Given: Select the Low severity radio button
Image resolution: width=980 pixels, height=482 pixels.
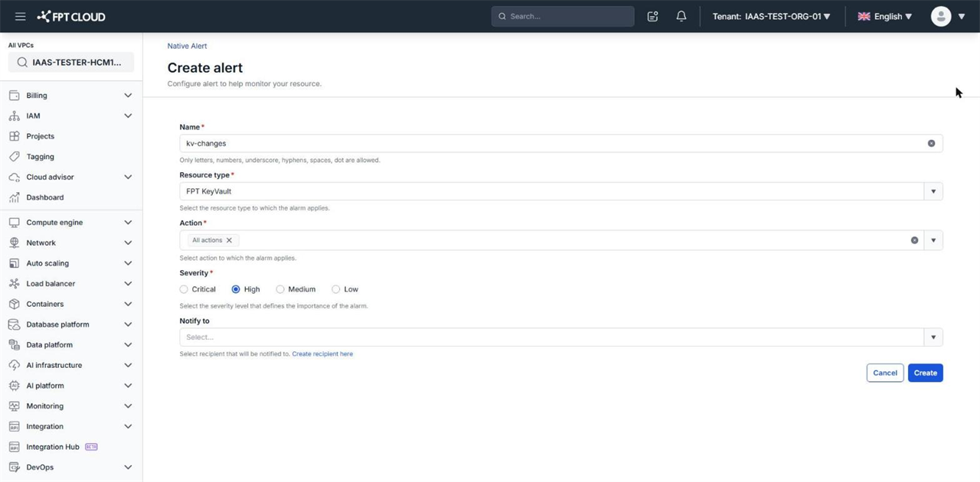Looking at the screenshot, I should click(335, 289).
